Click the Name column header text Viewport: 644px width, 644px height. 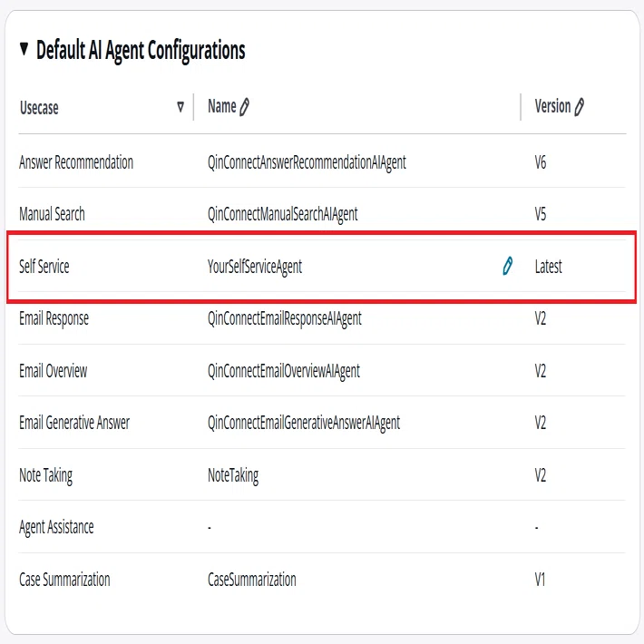[x=222, y=106]
